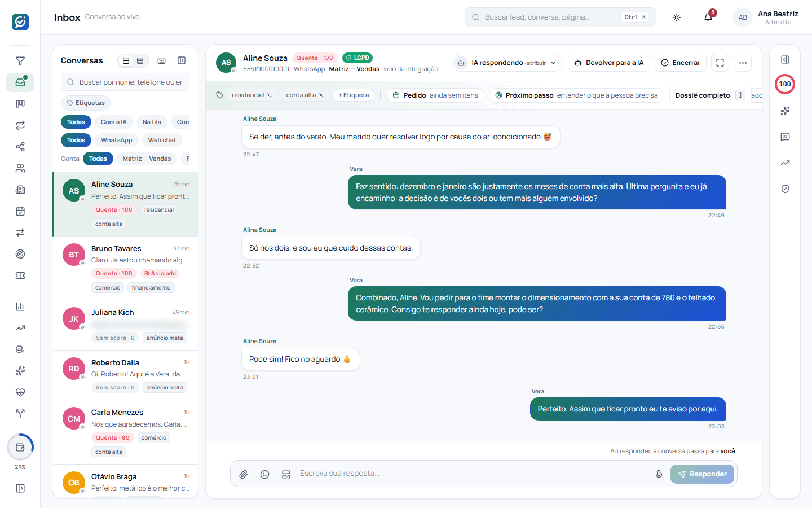
Task: Click the Encerrar button
Action: (x=681, y=63)
